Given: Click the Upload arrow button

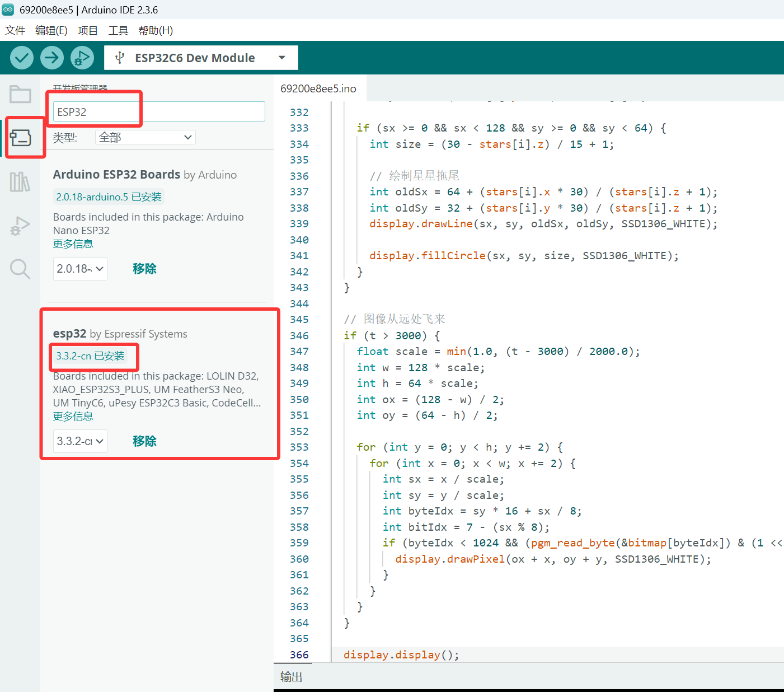Looking at the screenshot, I should click(52, 58).
